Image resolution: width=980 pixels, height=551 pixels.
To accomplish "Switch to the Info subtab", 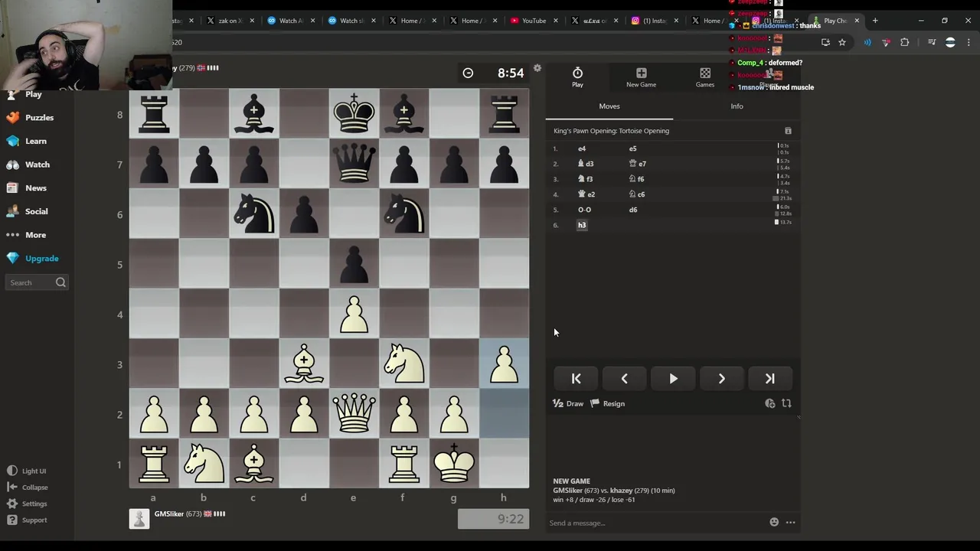I will (737, 106).
